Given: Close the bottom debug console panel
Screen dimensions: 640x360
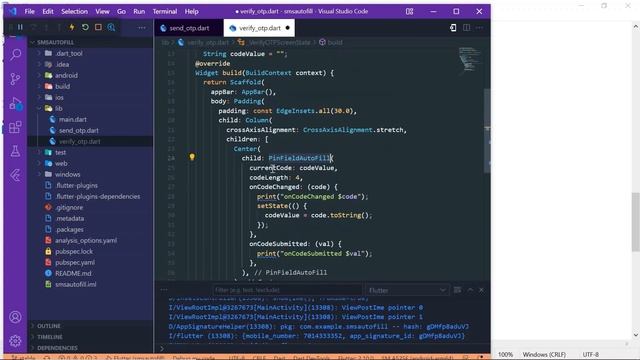Looking at the screenshot, I should (x=482, y=290).
